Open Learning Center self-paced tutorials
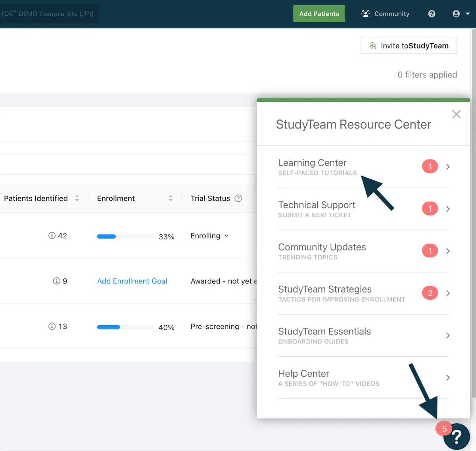 coord(363,167)
